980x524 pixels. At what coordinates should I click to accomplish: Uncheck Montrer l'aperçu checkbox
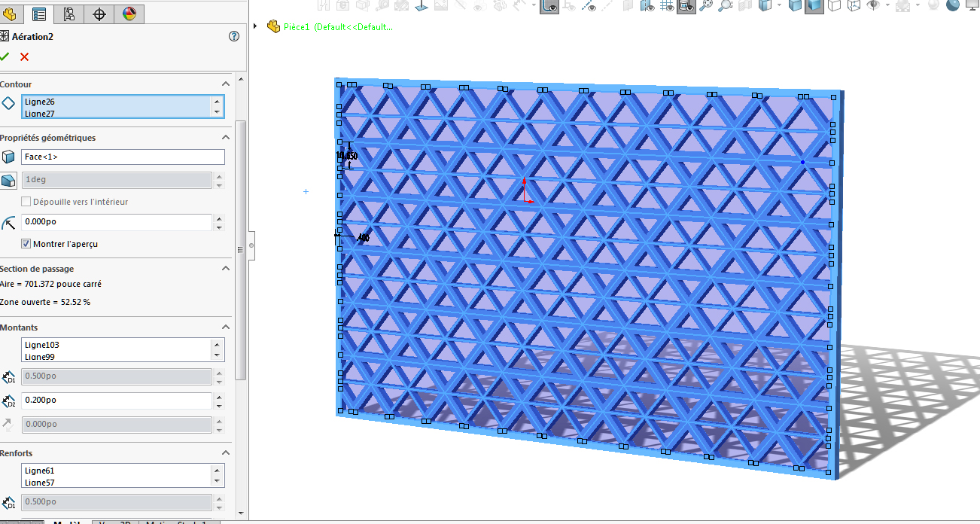pyautogui.click(x=26, y=244)
